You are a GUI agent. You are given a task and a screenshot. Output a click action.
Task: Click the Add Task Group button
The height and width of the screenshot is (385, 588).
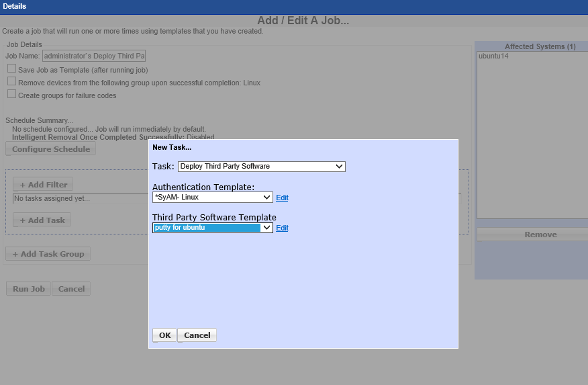(x=48, y=254)
